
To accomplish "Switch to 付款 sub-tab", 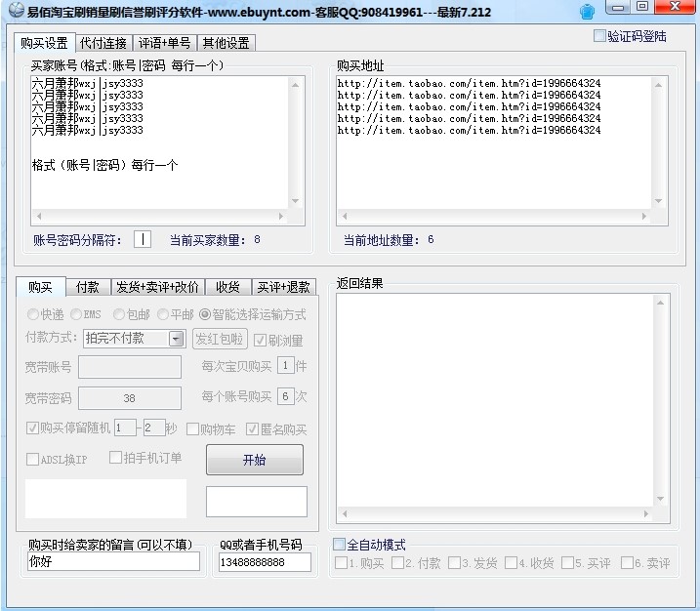I will (x=88, y=287).
